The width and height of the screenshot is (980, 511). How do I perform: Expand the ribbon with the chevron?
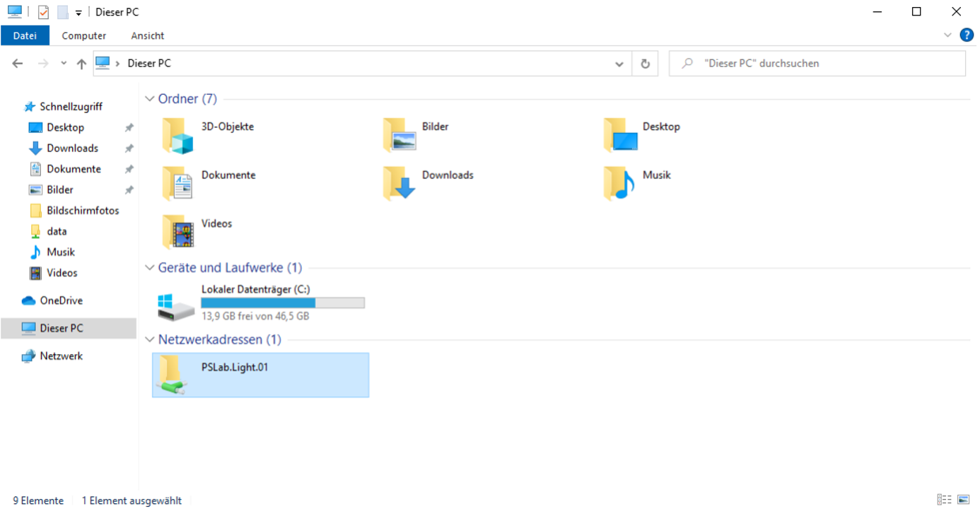[948, 35]
